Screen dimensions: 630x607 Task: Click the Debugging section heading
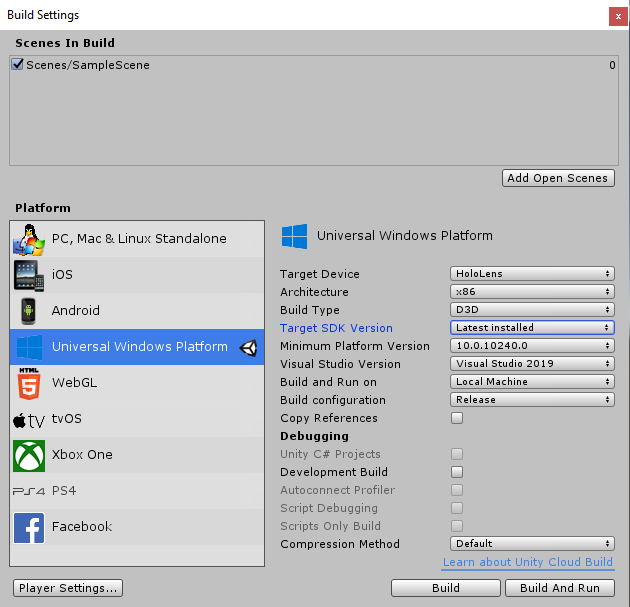315,436
